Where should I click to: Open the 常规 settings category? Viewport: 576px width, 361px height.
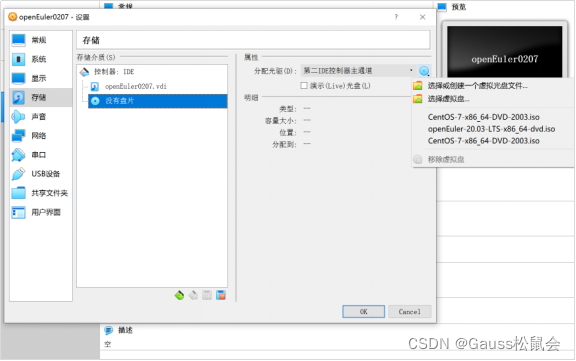pyautogui.click(x=40, y=40)
